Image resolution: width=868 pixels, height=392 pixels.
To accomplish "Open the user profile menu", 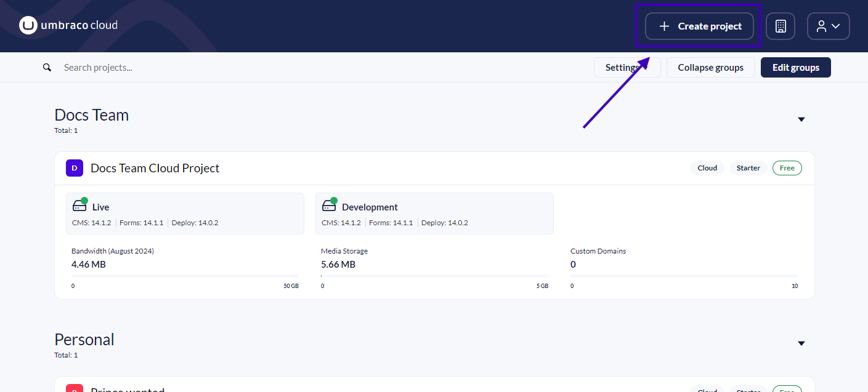I will click(828, 26).
